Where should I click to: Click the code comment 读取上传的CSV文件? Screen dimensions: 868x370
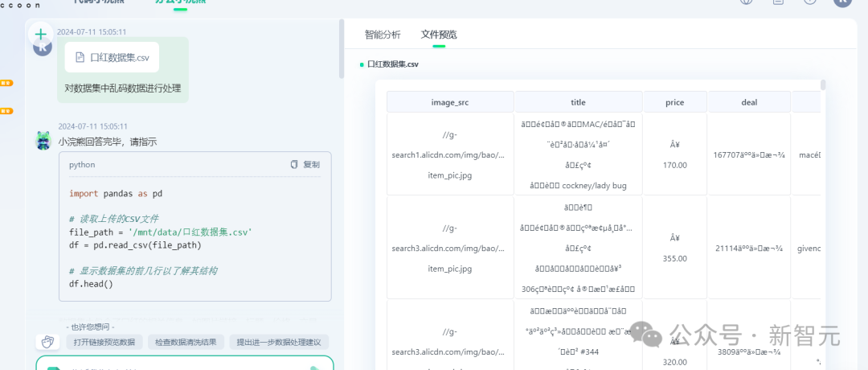pos(114,218)
